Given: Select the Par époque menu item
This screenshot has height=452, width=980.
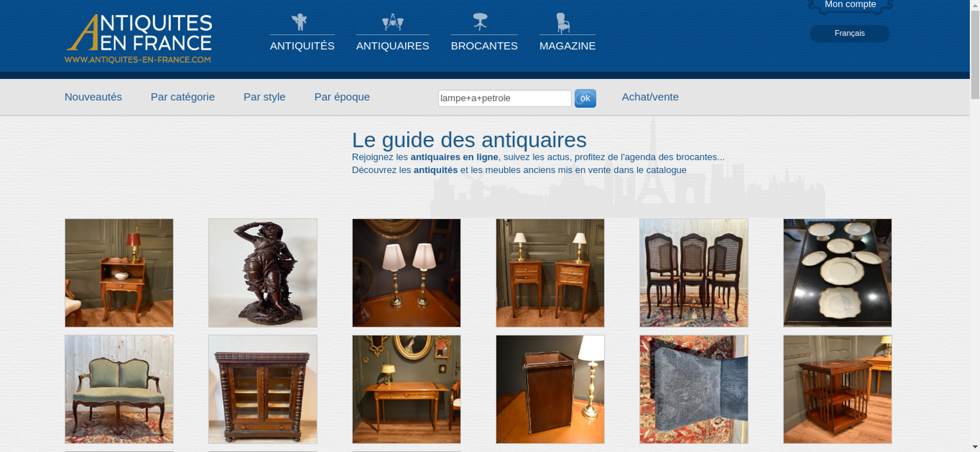Looking at the screenshot, I should pos(342,97).
